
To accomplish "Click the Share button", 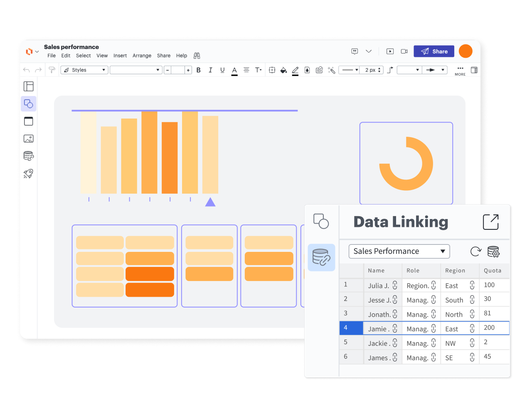I will click(434, 51).
